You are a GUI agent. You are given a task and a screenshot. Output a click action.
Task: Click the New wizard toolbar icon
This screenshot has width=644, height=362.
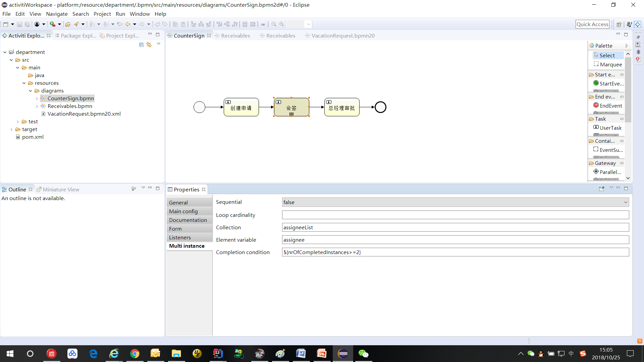(x=6, y=24)
